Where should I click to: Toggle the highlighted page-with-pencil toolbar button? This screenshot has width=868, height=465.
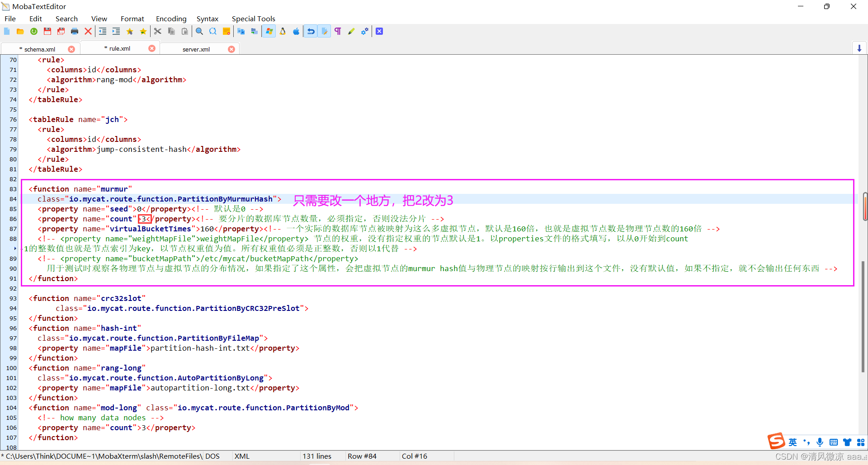click(324, 31)
